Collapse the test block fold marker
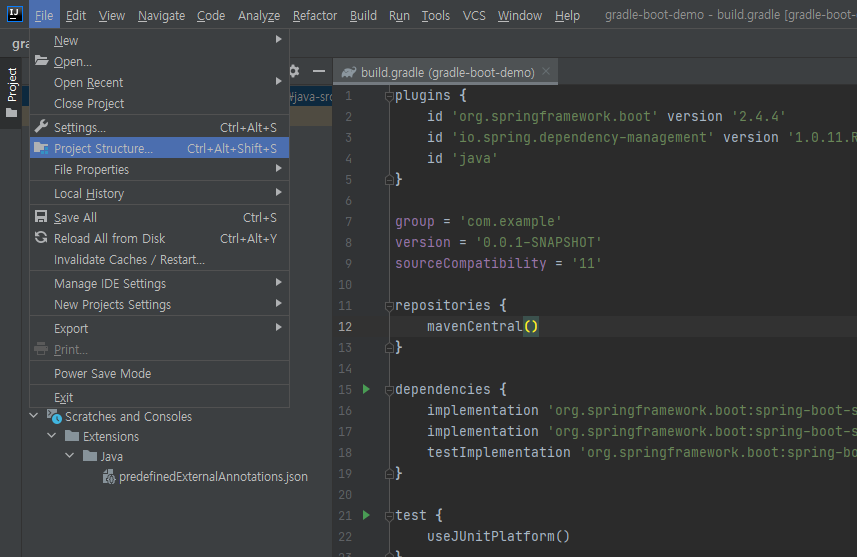 point(389,516)
